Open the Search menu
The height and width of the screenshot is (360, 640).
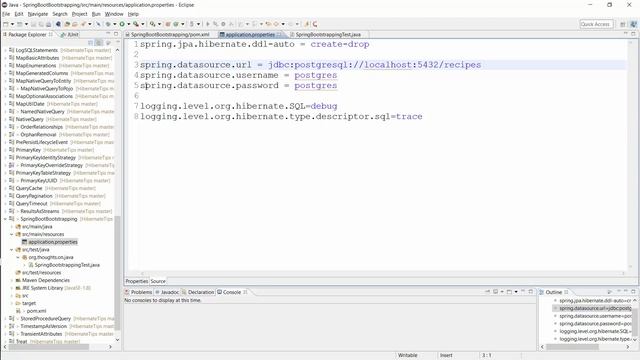tap(60, 14)
